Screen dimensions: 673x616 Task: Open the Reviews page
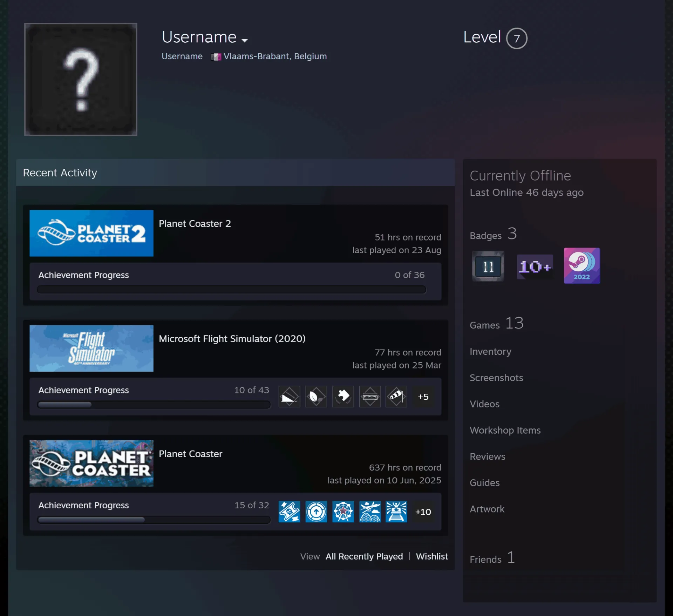point(487,456)
